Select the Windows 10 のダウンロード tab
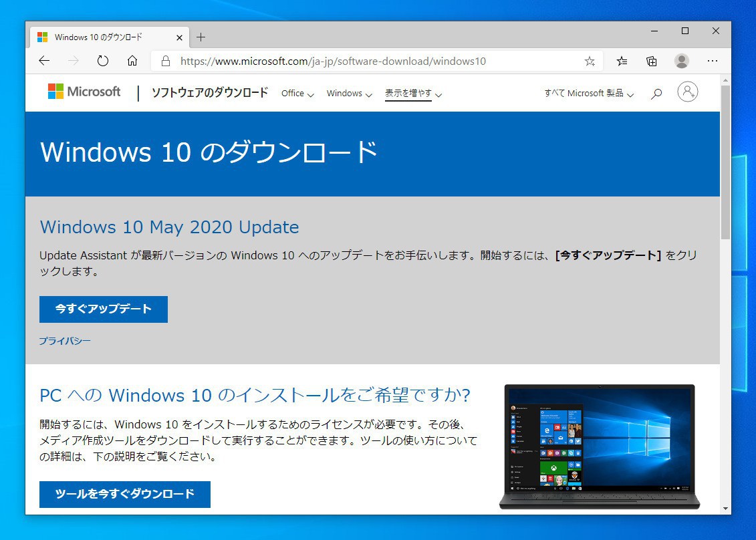The height and width of the screenshot is (540, 756). pyautogui.click(x=110, y=37)
